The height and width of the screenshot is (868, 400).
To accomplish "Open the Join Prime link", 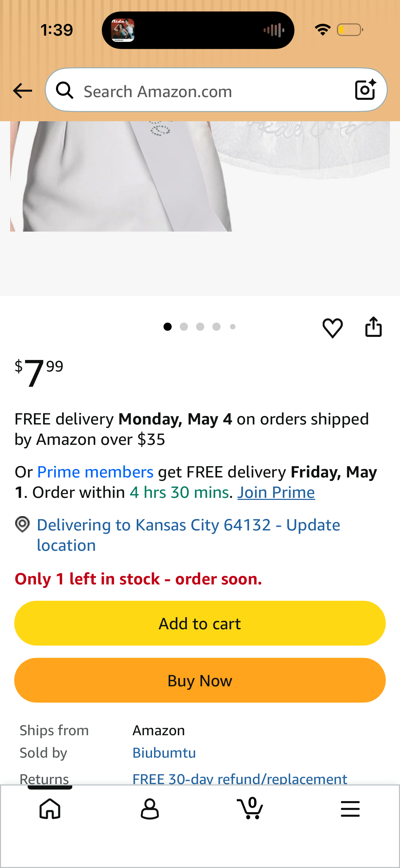I will (276, 492).
